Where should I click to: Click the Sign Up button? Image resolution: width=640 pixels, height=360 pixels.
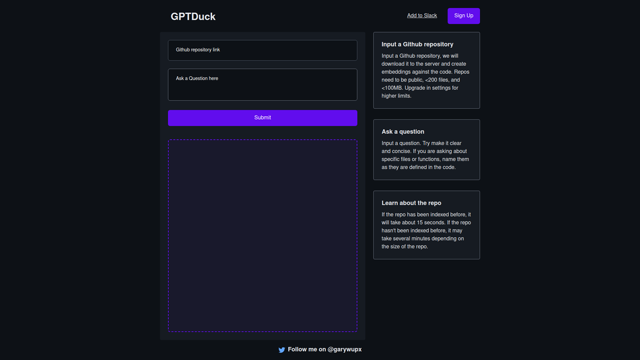464,16
